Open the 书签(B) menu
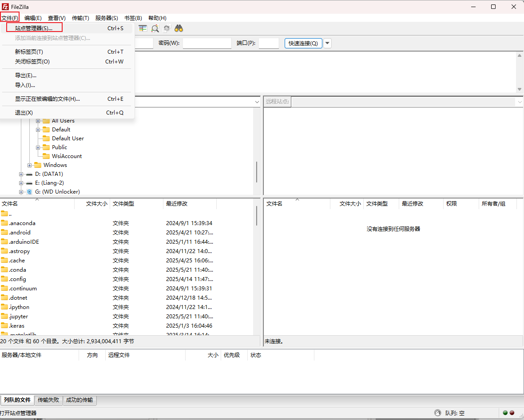The height and width of the screenshot is (420, 524). tap(133, 18)
